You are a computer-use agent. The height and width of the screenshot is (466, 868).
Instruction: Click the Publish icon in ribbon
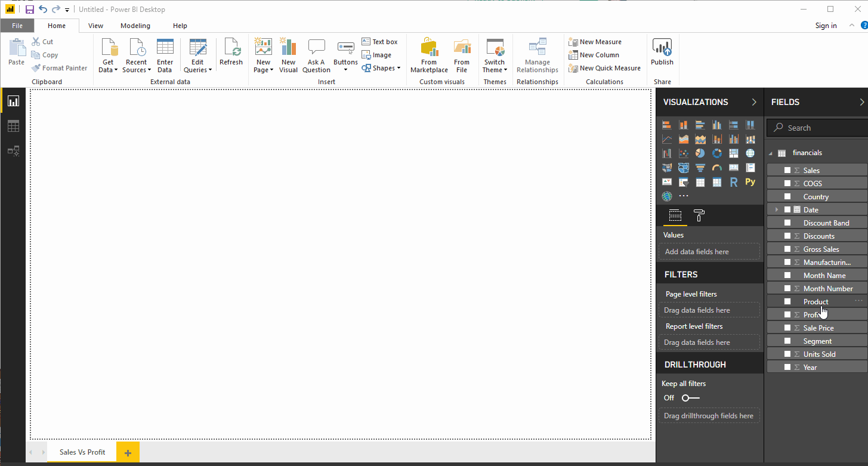tap(662, 52)
